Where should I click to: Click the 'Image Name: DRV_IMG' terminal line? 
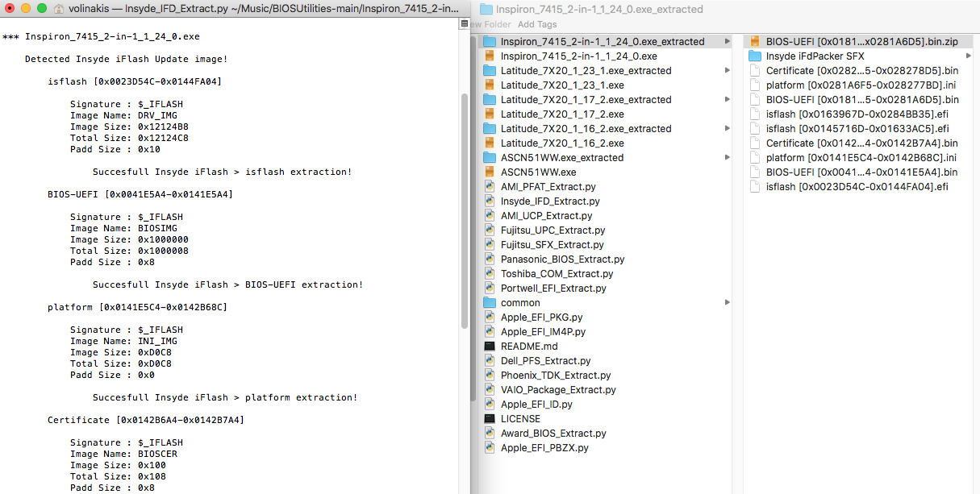pyautogui.click(x=123, y=115)
